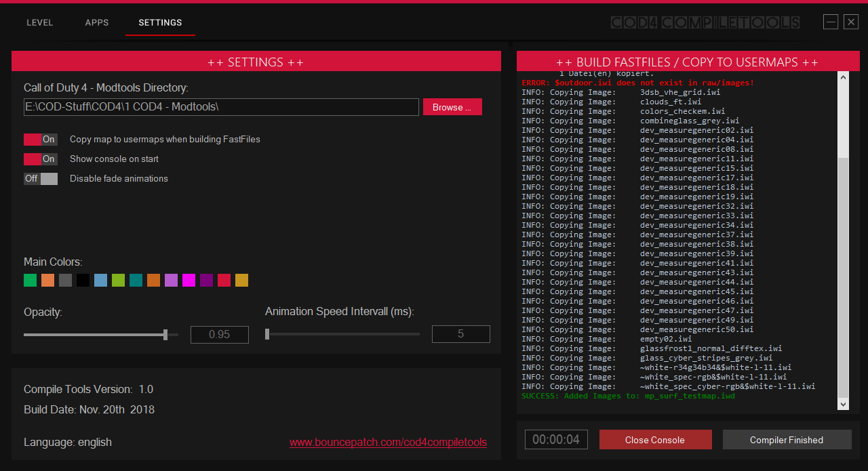Turn off Show console on start
868x471 pixels.
coord(41,159)
